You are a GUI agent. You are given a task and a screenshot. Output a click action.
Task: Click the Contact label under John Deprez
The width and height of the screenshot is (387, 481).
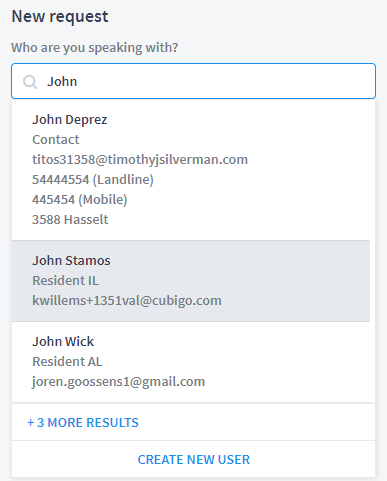click(x=56, y=140)
